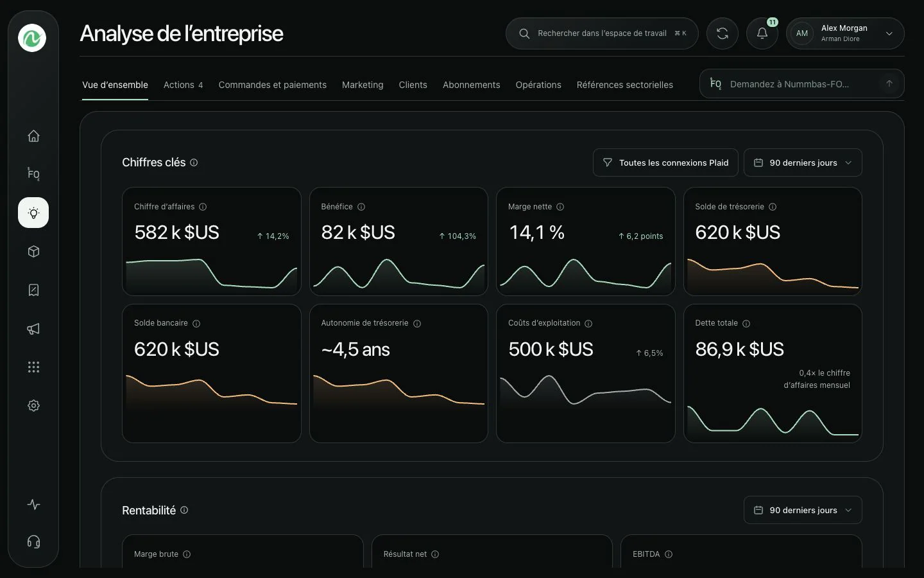The height and width of the screenshot is (578, 924).
Task: Open the report document sidebar icon
Action: pos(33,290)
